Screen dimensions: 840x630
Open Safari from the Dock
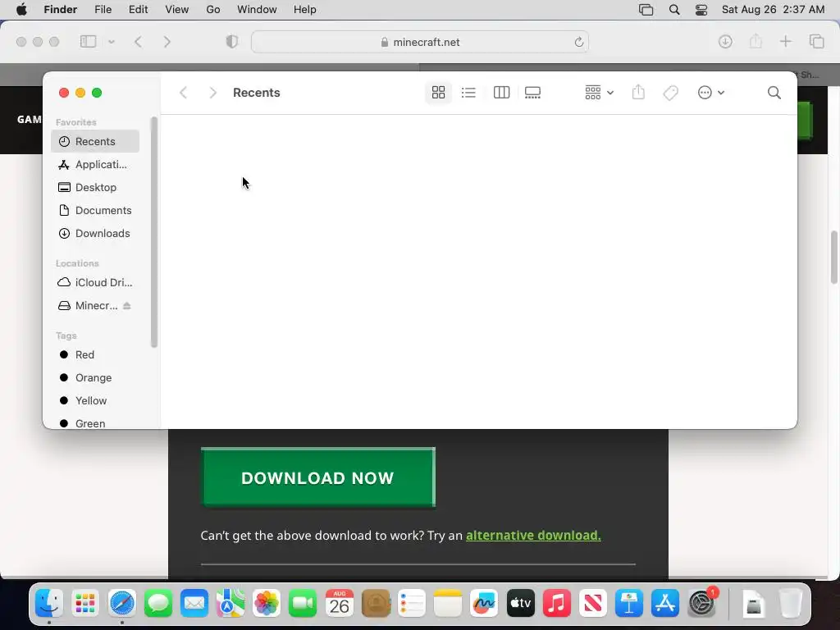pos(121,603)
